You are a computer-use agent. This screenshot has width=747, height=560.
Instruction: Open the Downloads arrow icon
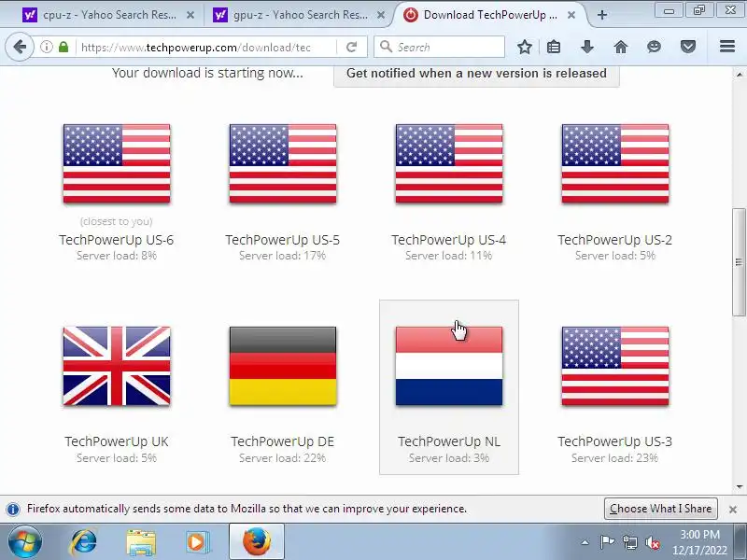click(587, 47)
